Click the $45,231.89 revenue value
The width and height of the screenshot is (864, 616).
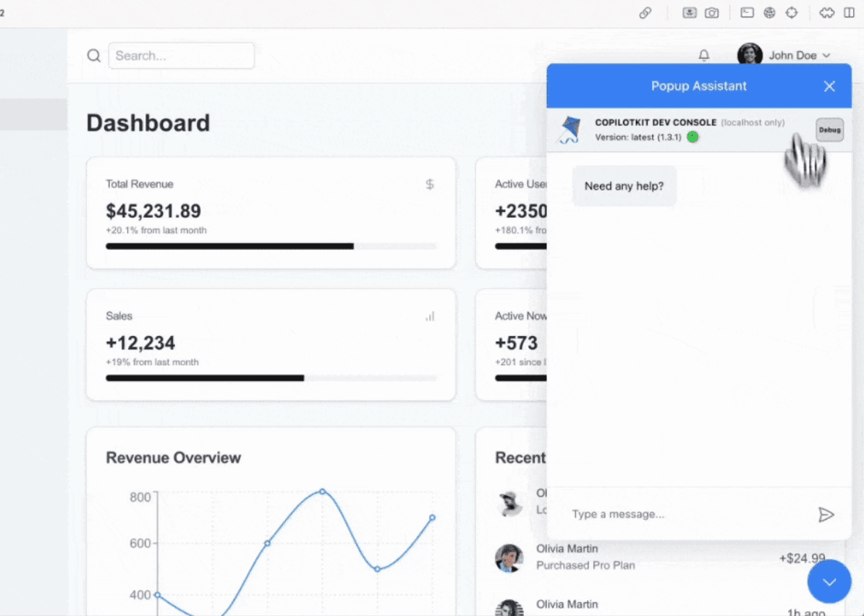[153, 211]
